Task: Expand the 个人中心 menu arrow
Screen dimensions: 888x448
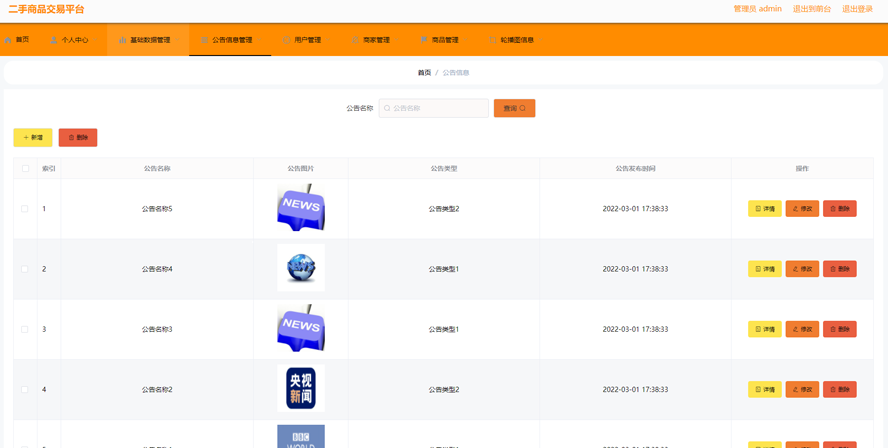Action: [x=95, y=40]
